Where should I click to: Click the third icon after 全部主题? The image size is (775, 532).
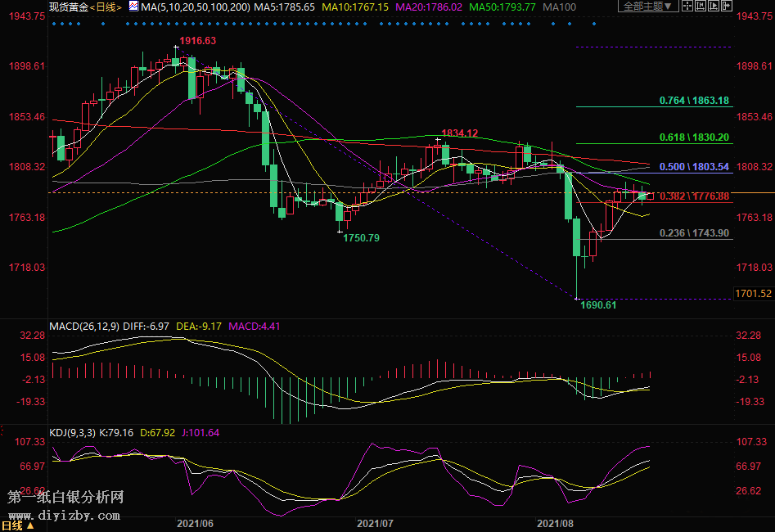coord(713,7)
